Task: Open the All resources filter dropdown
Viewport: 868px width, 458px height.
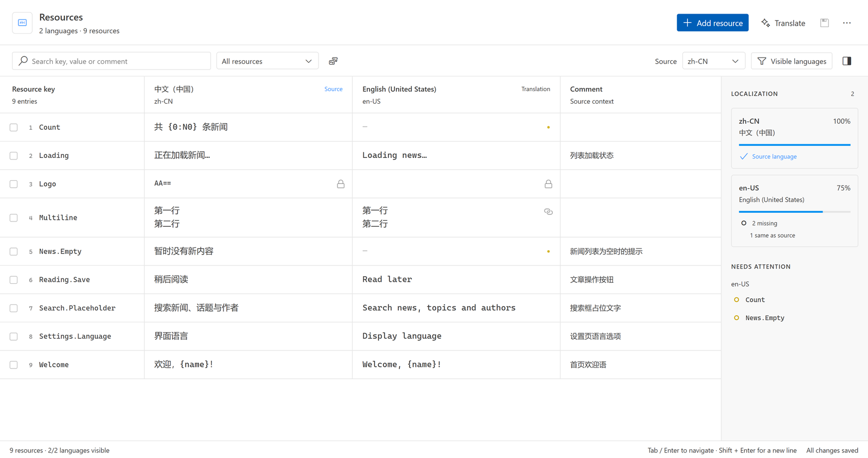Action: click(x=267, y=61)
